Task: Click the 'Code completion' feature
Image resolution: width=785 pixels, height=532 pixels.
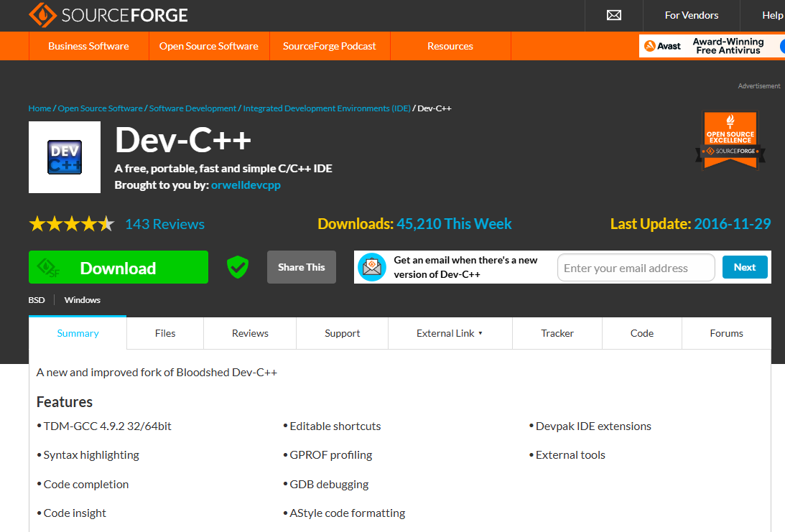Action: 85,485
